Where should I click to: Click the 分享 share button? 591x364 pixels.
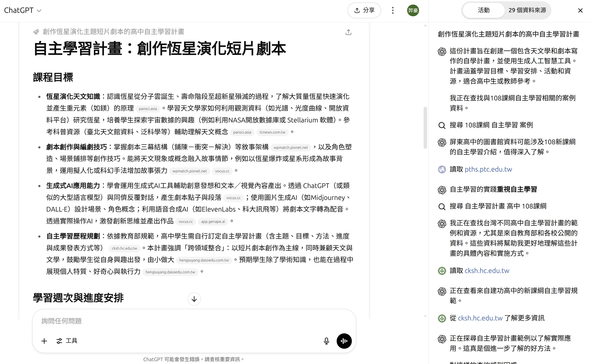[364, 10]
